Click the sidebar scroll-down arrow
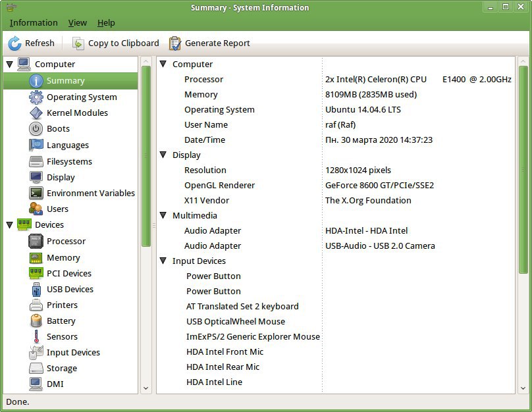Screen dimensions: 532x412 point(146,388)
